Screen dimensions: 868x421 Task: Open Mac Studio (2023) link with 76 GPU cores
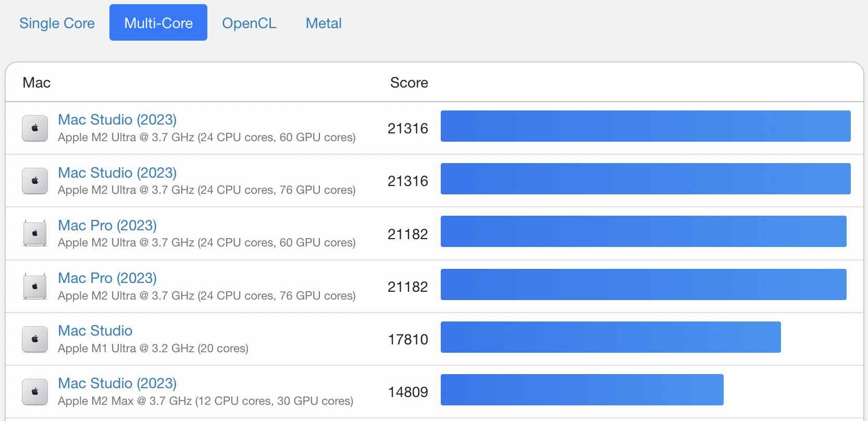[117, 172]
